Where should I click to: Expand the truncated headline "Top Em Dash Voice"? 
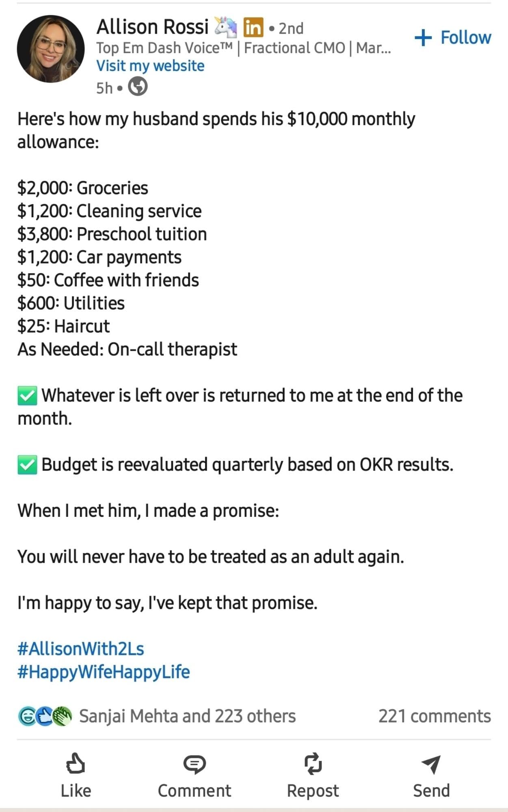244,48
